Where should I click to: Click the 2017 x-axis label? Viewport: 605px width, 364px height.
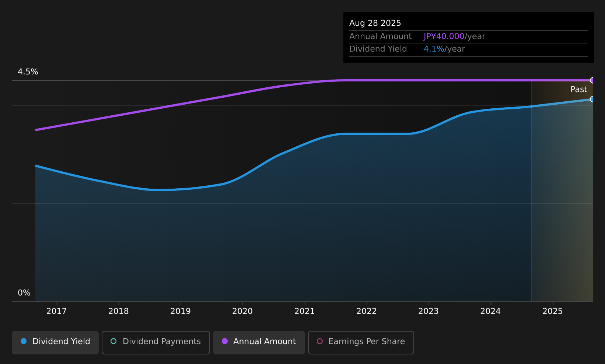[x=56, y=311]
